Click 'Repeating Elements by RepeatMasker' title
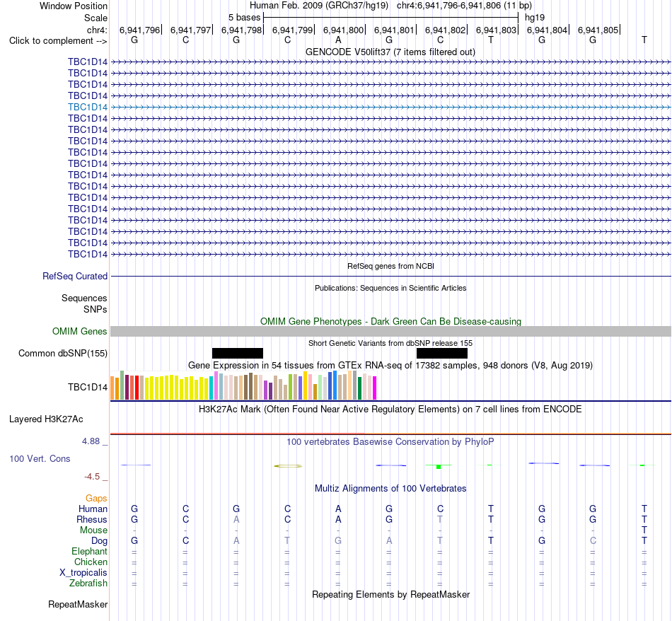 point(391,595)
